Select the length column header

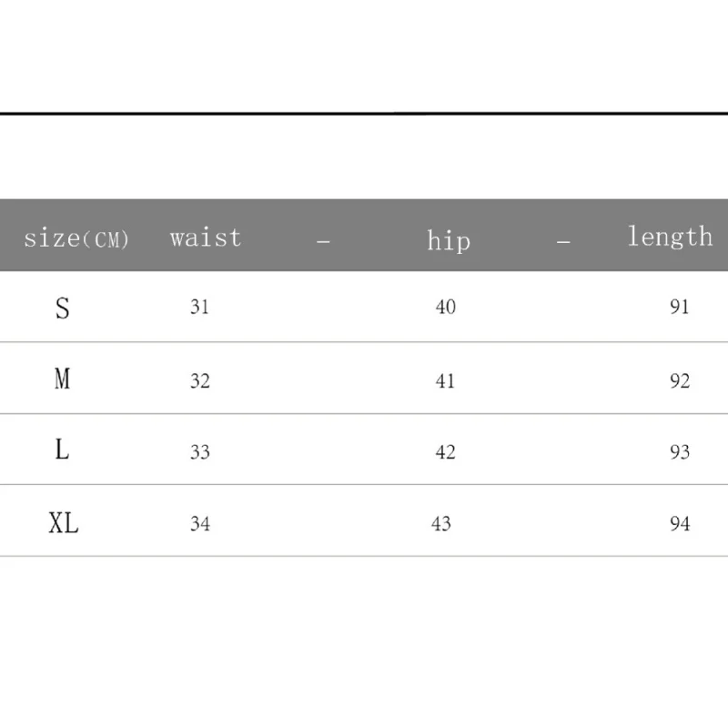[x=670, y=237]
